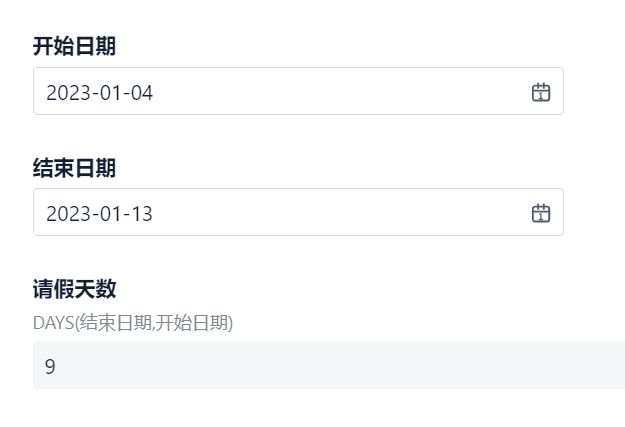Click the 开始日期 date input field
Screen dimensions: 625x427
point(298,91)
